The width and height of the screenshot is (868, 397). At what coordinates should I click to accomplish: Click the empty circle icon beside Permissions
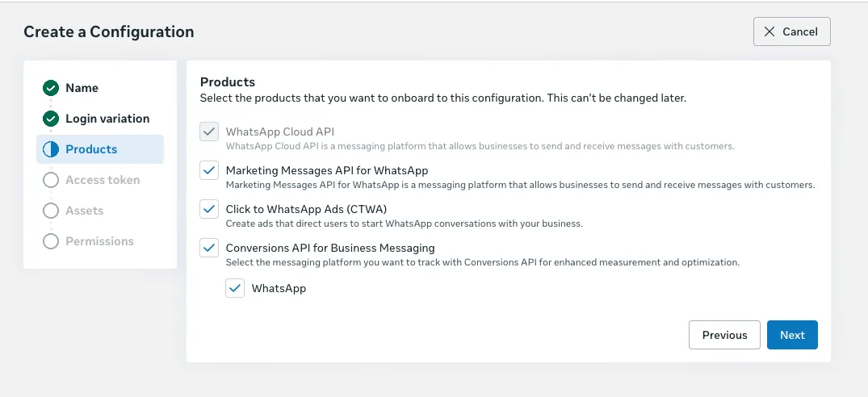pyautogui.click(x=51, y=241)
